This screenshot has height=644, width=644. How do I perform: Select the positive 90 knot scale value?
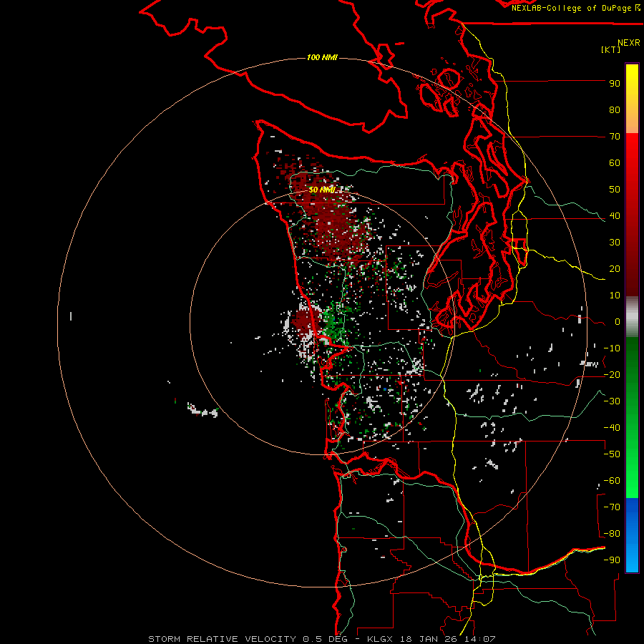(615, 84)
